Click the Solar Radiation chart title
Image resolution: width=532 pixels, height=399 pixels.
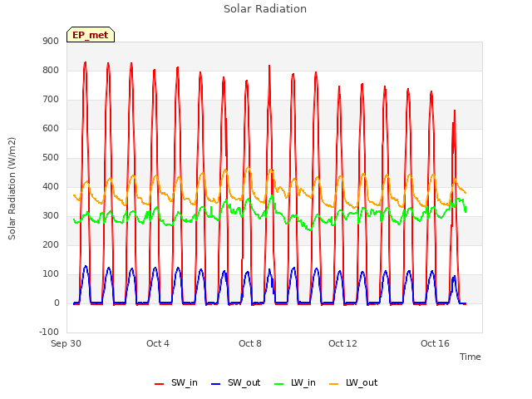265,9
